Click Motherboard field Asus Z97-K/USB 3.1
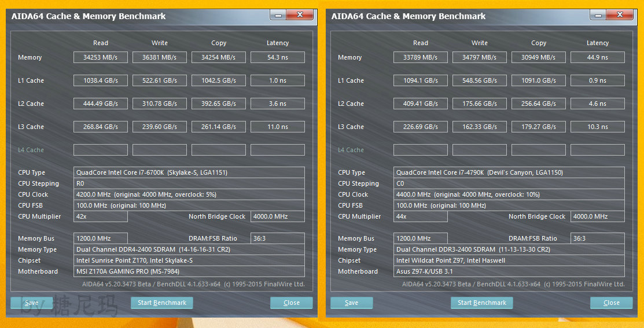The height and width of the screenshot is (328, 644). click(x=509, y=271)
